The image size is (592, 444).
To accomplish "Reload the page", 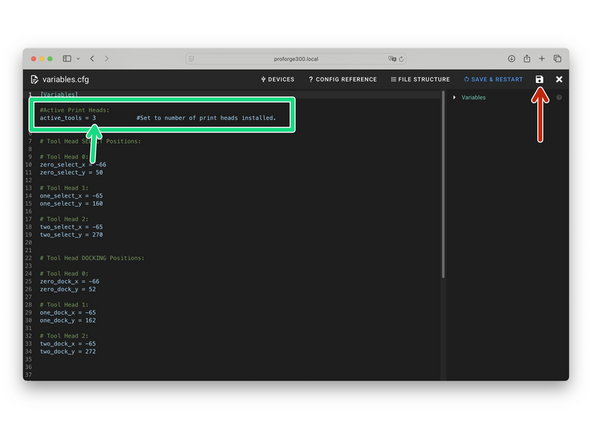I will click(x=401, y=59).
